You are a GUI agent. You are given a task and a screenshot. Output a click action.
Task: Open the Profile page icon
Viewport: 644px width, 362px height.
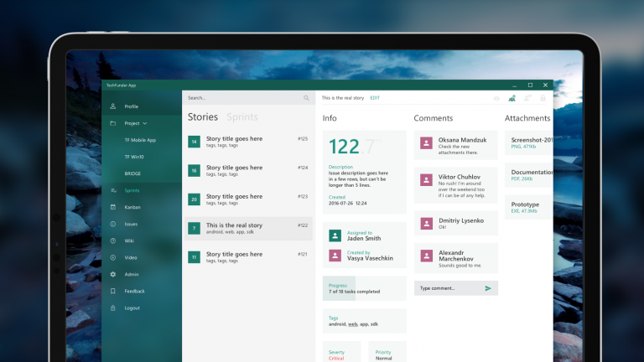click(x=113, y=106)
